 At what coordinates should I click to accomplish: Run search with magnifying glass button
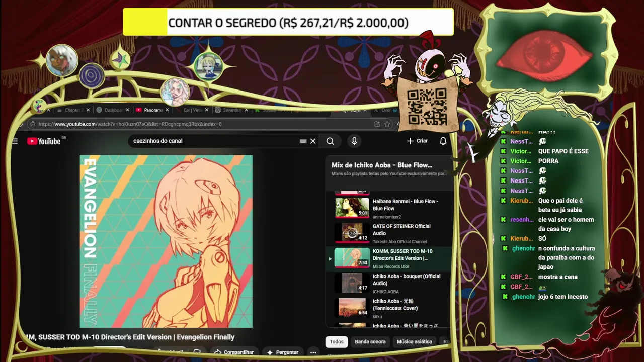pos(330,141)
